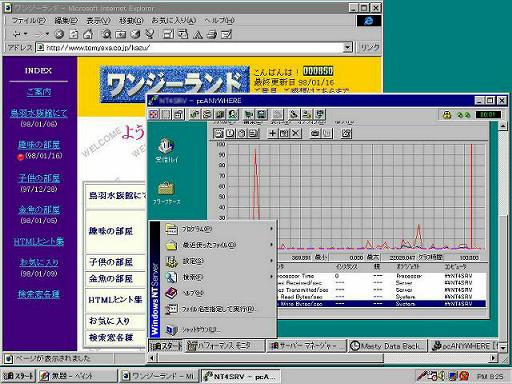Click the Forward arrow in Internet Explorer
This screenshot has height=384, width=512.
pyautogui.click(x=38, y=34)
